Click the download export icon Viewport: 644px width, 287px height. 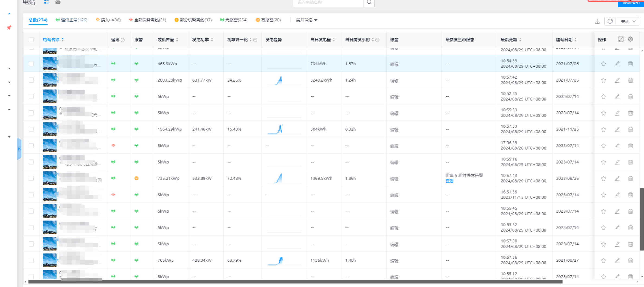pyautogui.click(x=597, y=21)
